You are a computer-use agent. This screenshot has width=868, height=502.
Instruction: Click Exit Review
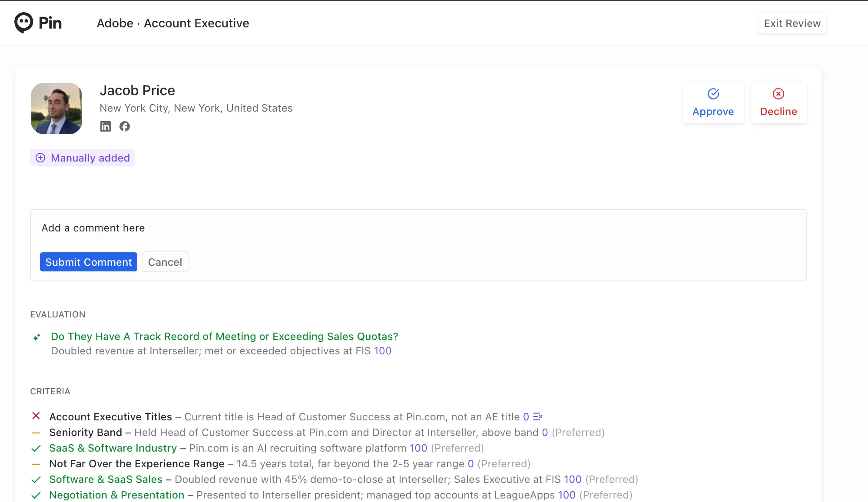(x=792, y=23)
